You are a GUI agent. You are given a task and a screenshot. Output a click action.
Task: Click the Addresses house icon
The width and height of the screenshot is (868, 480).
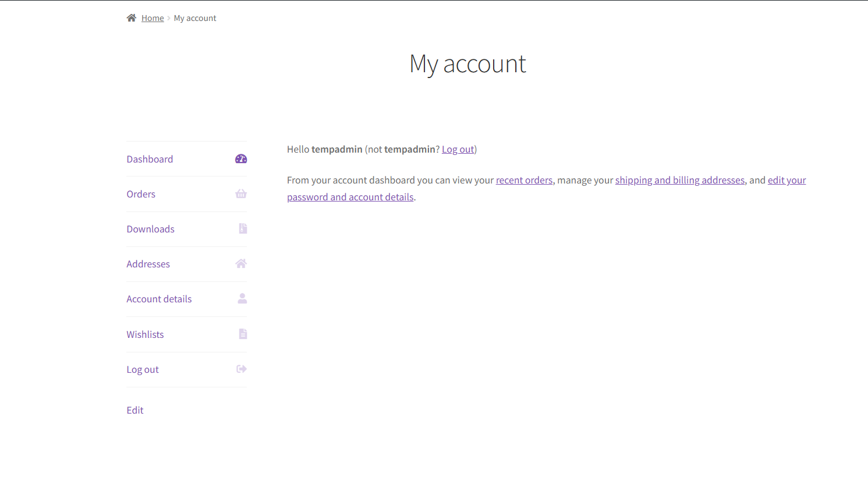(x=241, y=263)
